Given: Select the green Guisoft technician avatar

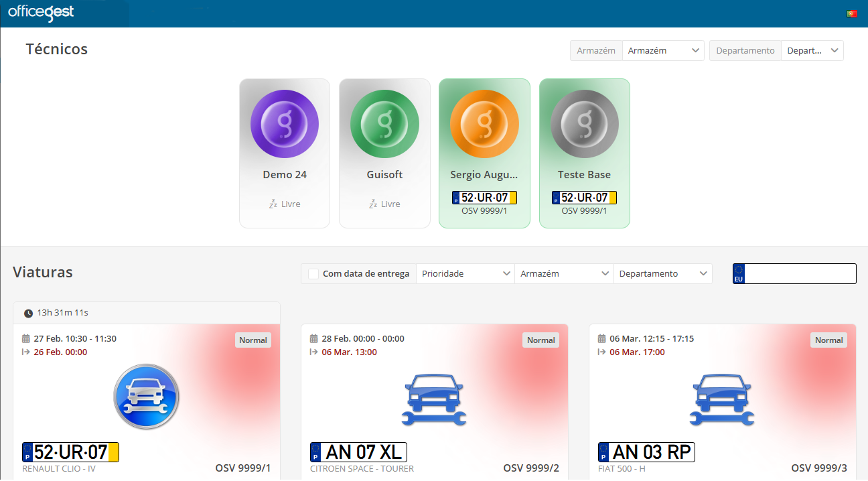Looking at the screenshot, I should coord(384,124).
